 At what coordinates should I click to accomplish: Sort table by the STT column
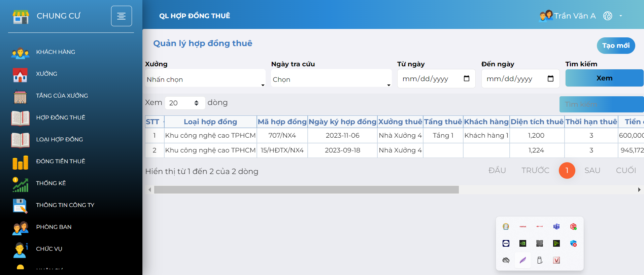tap(155, 122)
